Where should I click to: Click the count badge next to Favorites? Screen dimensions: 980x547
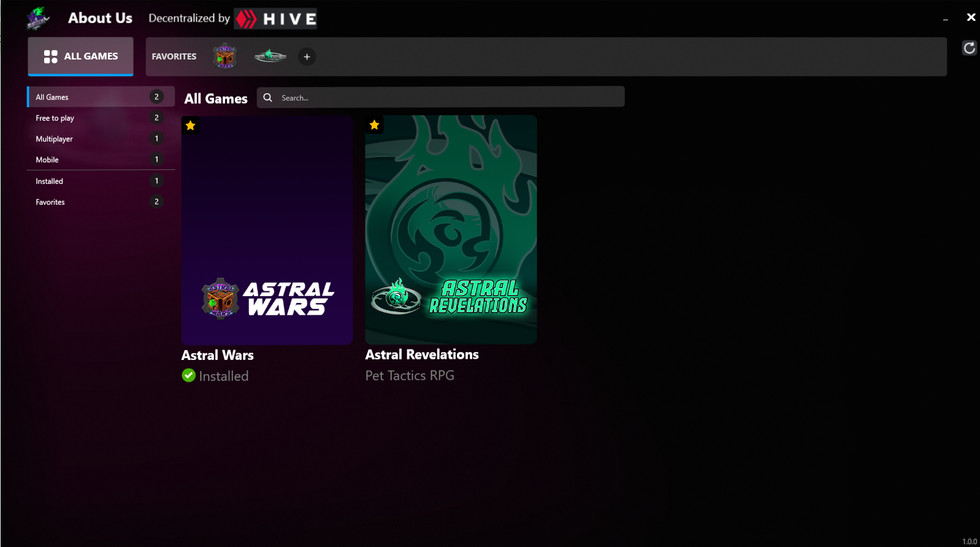pyautogui.click(x=156, y=202)
